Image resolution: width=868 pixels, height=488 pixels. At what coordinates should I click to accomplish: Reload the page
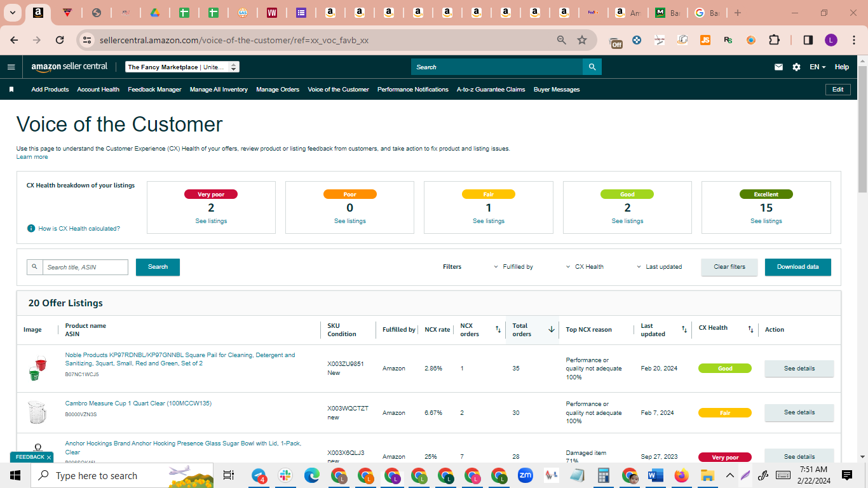coord(60,40)
